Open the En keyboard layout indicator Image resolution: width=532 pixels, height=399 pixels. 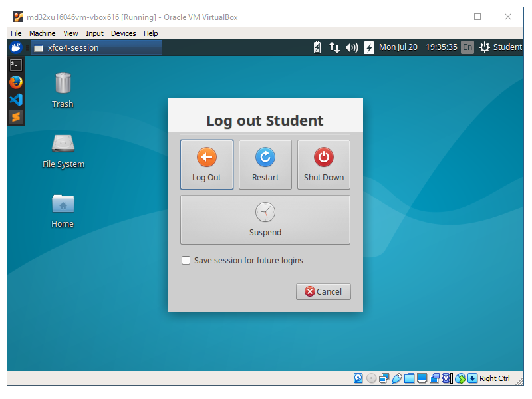tap(467, 47)
